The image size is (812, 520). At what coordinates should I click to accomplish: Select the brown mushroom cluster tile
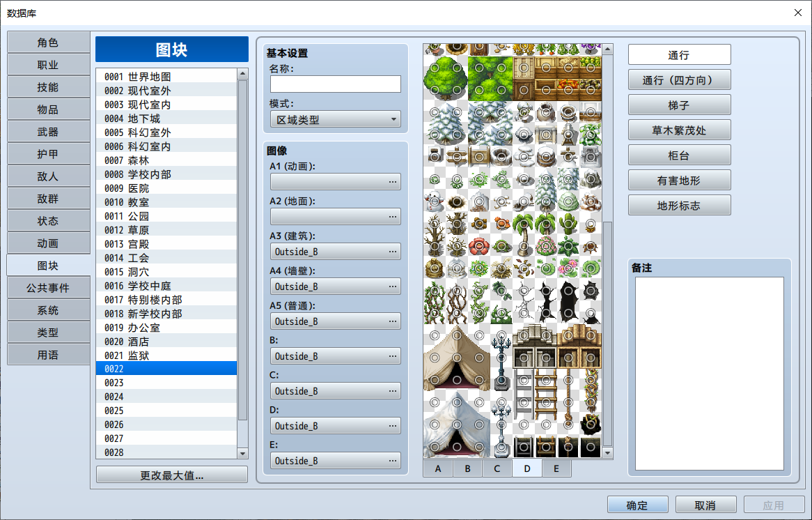pos(479,224)
